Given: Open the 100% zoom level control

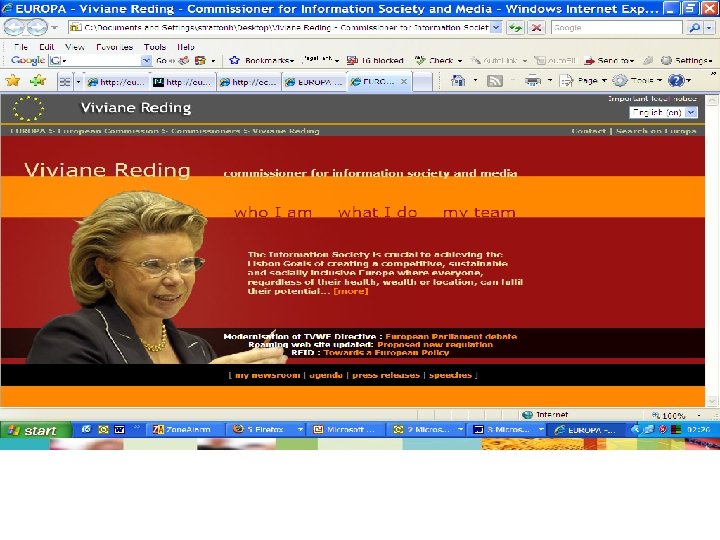Looking at the screenshot, I should pyautogui.click(x=676, y=415).
